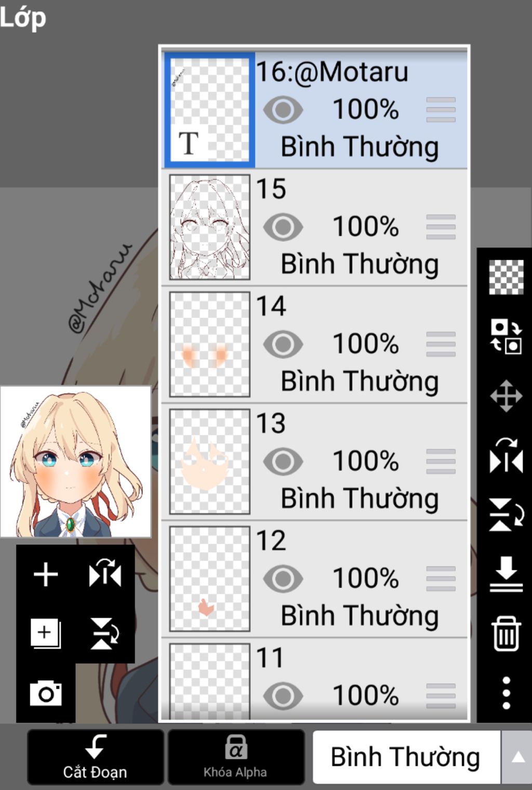This screenshot has width=532, height=790.
Task: Select the move transform arrows icon
Action: click(506, 396)
